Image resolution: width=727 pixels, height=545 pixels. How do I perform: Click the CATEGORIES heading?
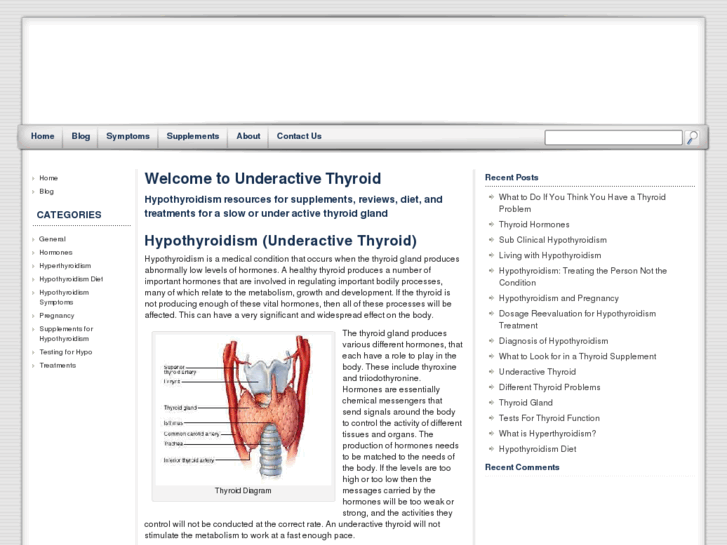click(x=69, y=215)
